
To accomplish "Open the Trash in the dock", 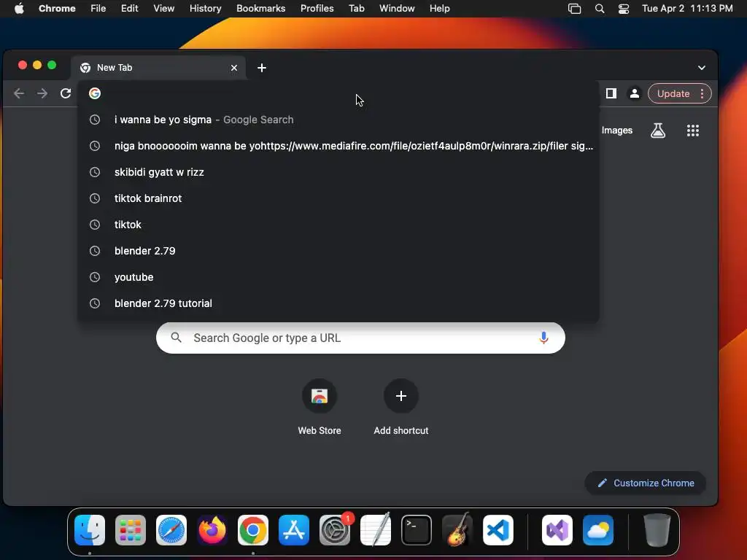I will [657, 530].
